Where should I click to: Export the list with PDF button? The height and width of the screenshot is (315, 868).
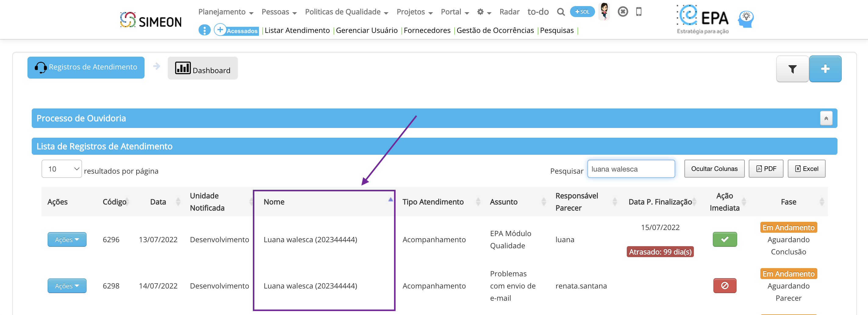(766, 169)
